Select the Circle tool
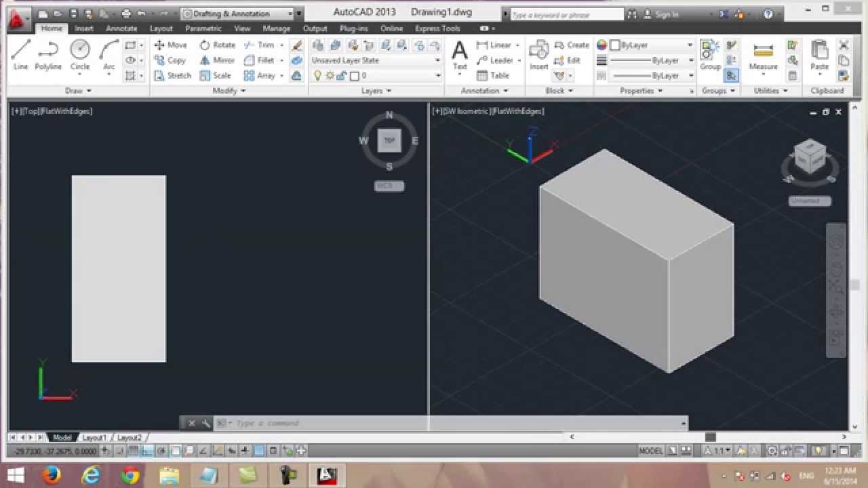The width and height of the screenshot is (868, 488). 80,56
